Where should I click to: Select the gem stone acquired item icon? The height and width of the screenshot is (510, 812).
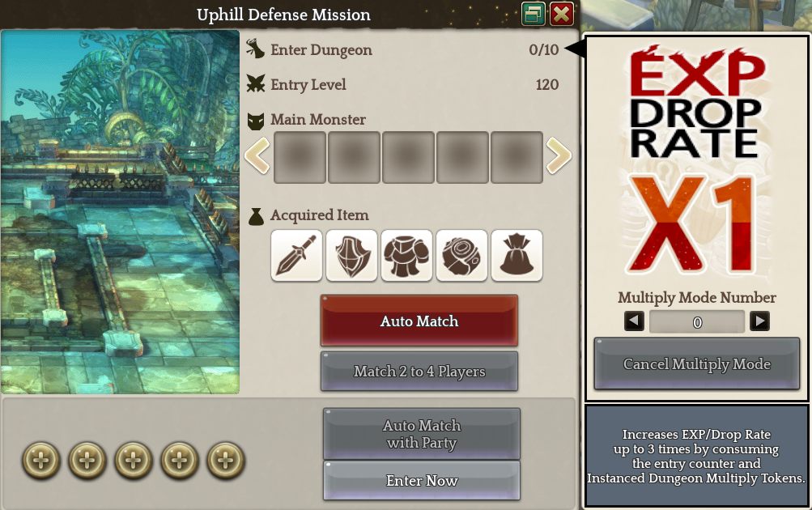[x=462, y=256]
